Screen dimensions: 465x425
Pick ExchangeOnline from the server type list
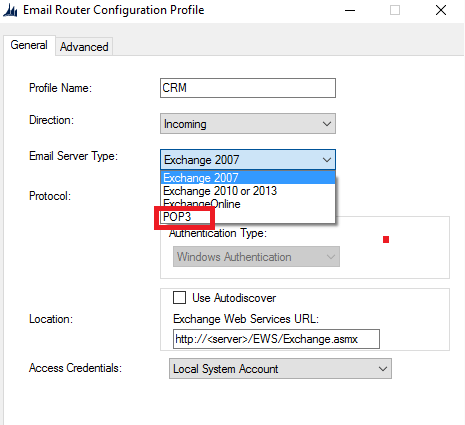[x=248, y=204]
